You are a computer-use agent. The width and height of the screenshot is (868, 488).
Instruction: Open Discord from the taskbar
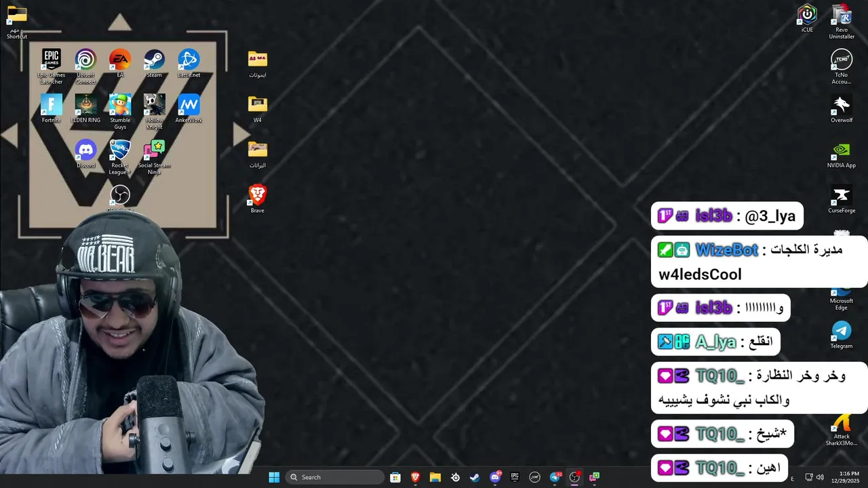(495, 477)
